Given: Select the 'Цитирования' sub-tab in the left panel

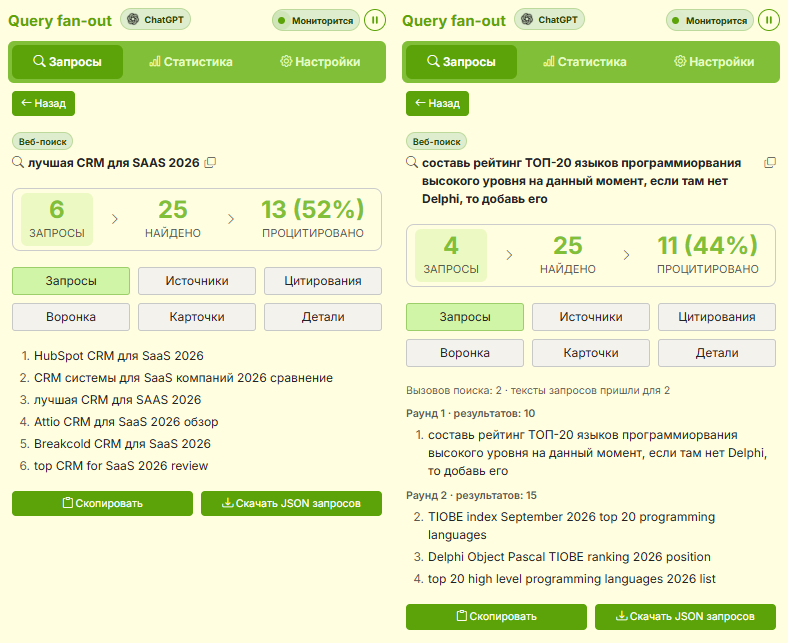Looking at the screenshot, I should [323, 281].
